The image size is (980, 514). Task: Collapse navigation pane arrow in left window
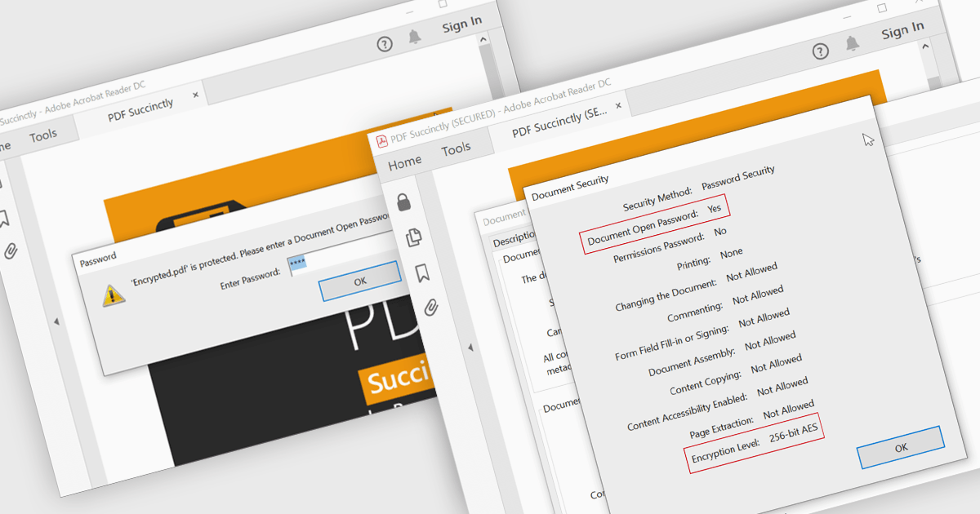[56, 321]
